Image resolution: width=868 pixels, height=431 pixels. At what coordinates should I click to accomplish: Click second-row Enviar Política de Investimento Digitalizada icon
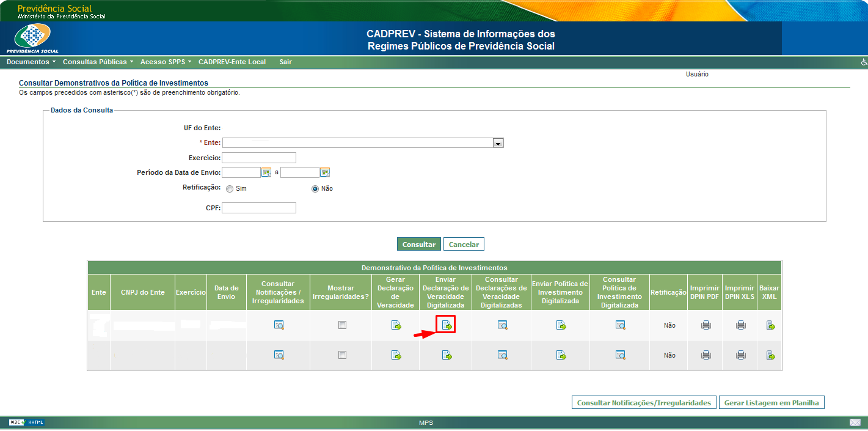tap(561, 355)
